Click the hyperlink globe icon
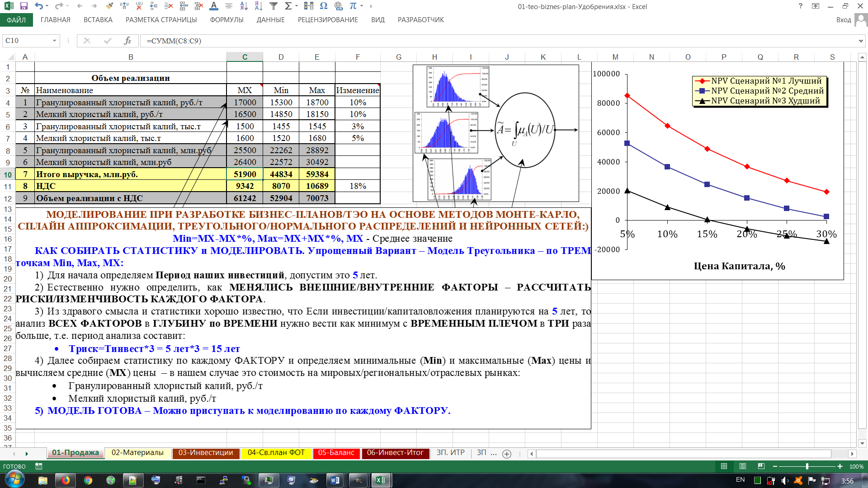The width and height of the screenshot is (868, 488). [x=339, y=6]
